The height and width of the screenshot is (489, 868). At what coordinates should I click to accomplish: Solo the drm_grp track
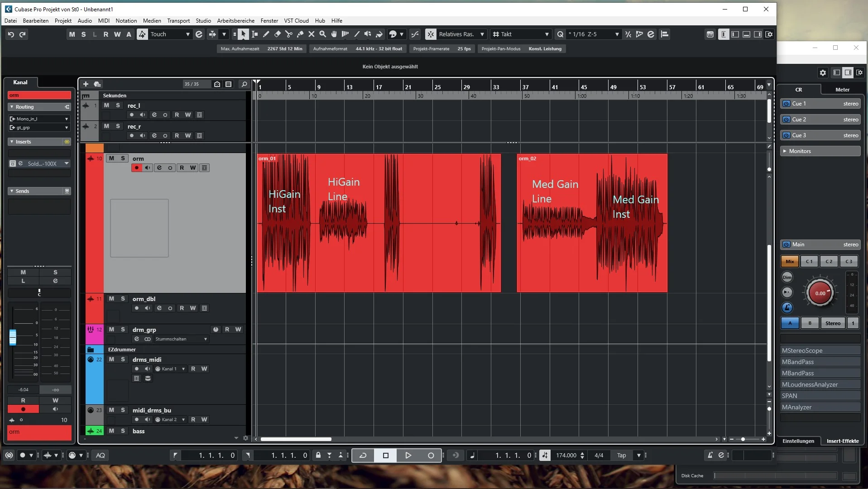(x=123, y=330)
